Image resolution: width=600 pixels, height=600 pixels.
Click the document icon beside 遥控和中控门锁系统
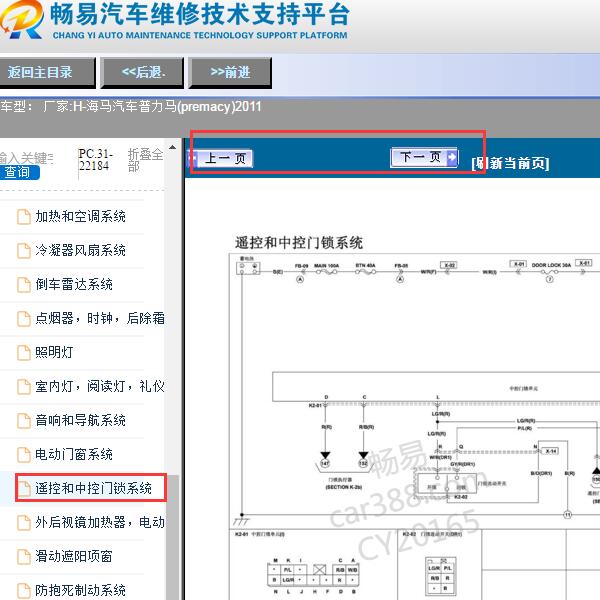(x=24, y=489)
